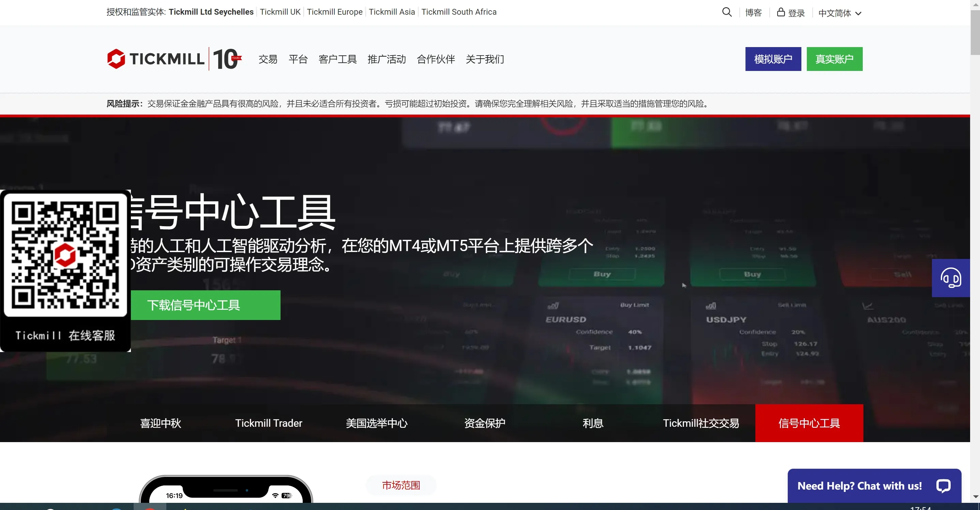Switch to the 喜迎中秋 tab
Screen dimensions: 980x510
161,423
